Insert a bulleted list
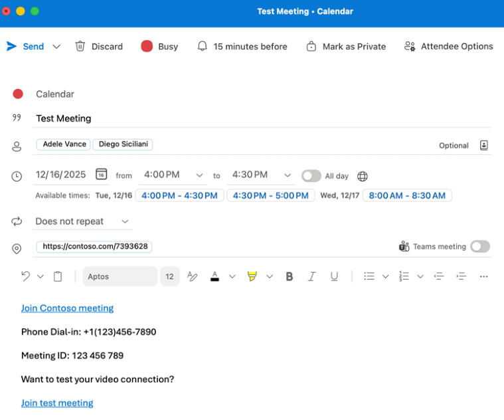 coord(369,276)
